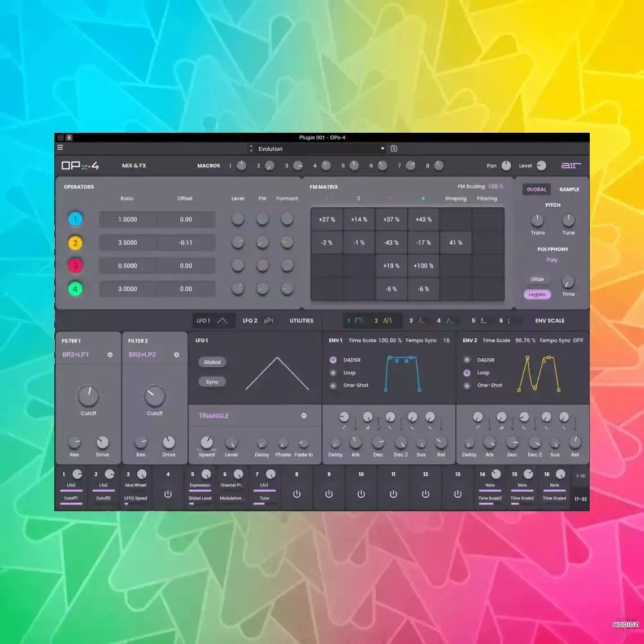
Task: Click the green operator 4 circle
Action: tap(75, 289)
